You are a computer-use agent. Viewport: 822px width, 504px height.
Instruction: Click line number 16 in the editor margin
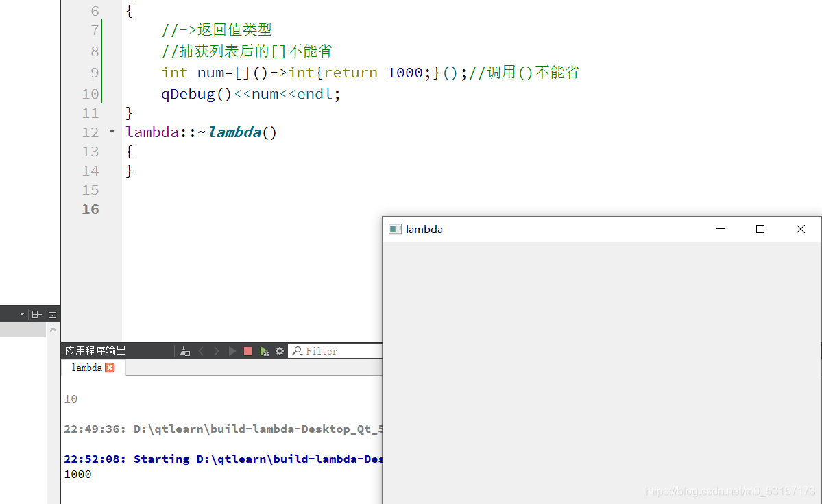(90, 209)
